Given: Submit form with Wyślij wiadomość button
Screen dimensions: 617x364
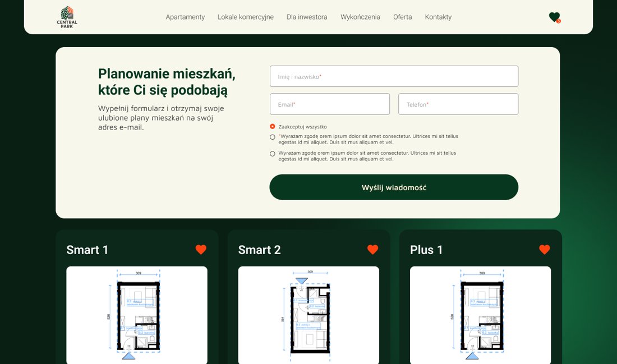Looking at the screenshot, I should coord(394,187).
